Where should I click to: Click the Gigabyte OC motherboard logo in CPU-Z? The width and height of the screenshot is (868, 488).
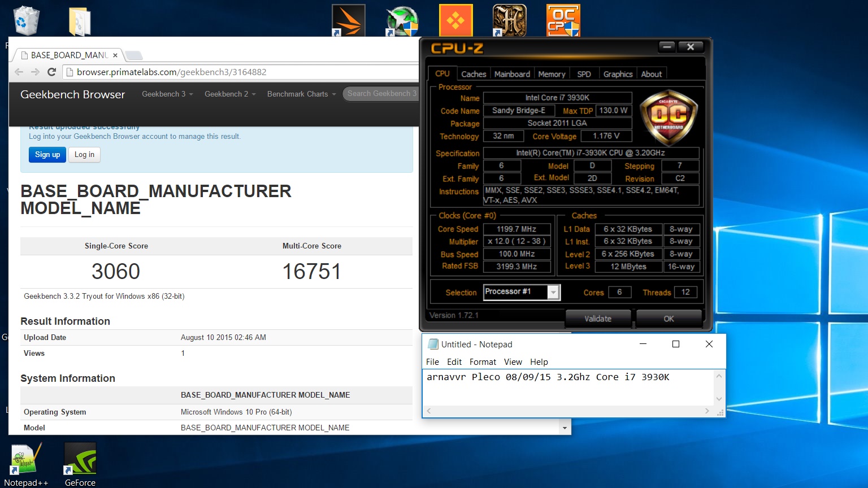669,118
